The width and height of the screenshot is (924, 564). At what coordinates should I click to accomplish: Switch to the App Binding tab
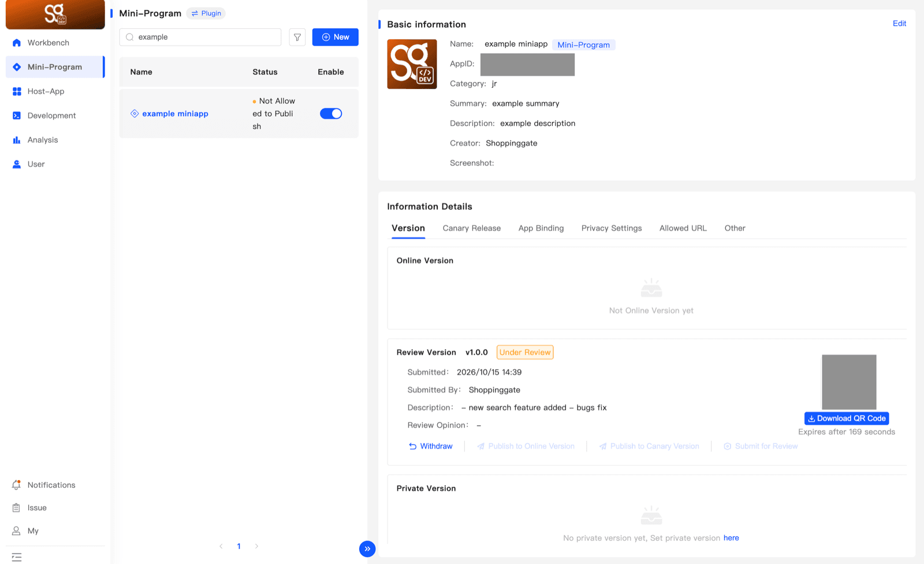tap(541, 228)
